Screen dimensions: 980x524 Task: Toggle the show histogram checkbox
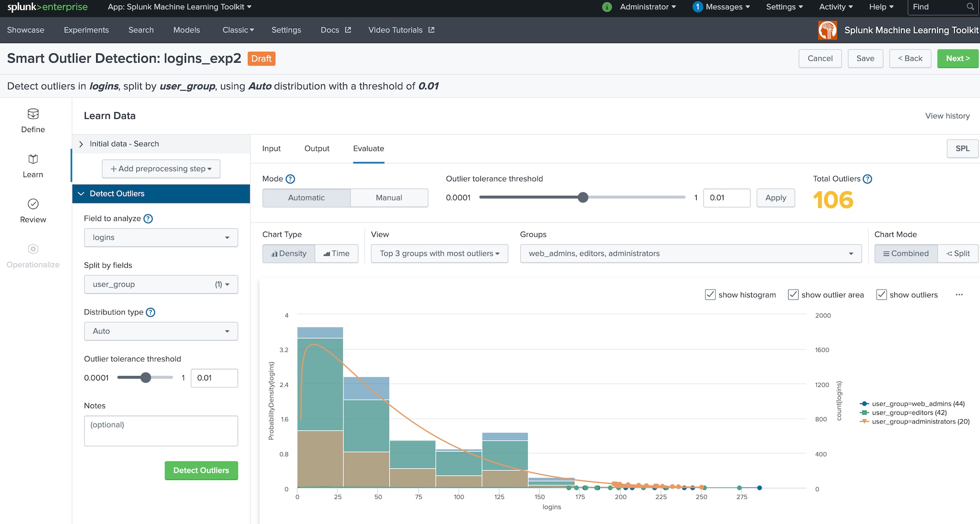pos(710,295)
